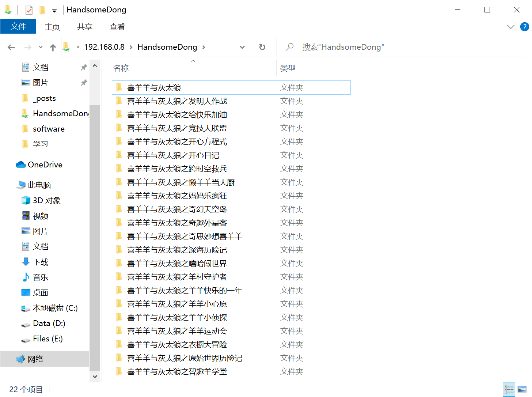Open the software folder in sidebar
Image resolution: width=532 pixels, height=397 pixels.
click(49, 129)
